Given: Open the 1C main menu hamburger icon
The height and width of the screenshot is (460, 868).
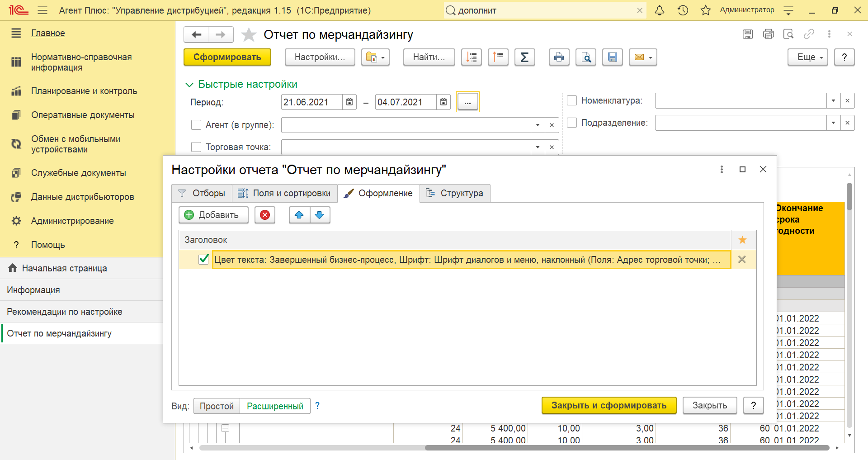Looking at the screenshot, I should pos(42,10).
